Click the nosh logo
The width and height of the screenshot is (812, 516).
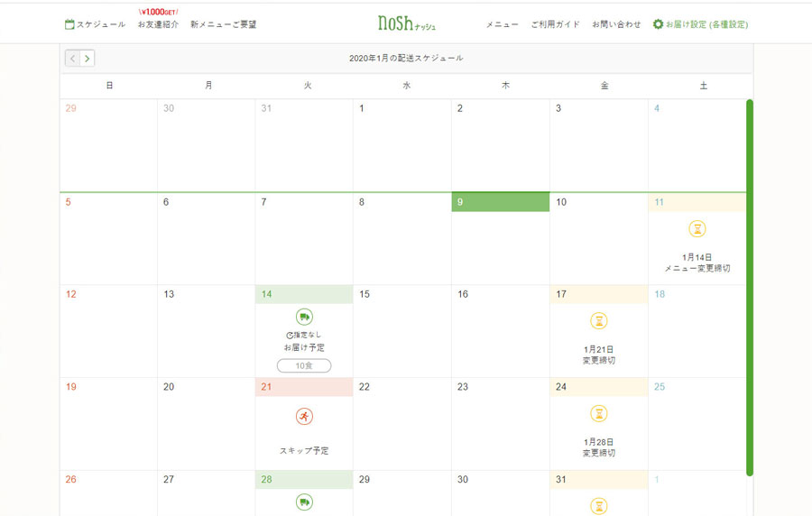407,23
